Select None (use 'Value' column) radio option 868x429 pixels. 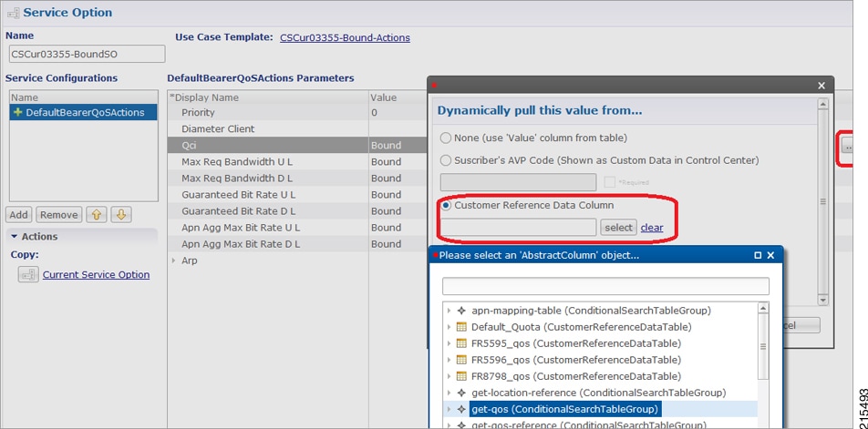pyautogui.click(x=446, y=138)
